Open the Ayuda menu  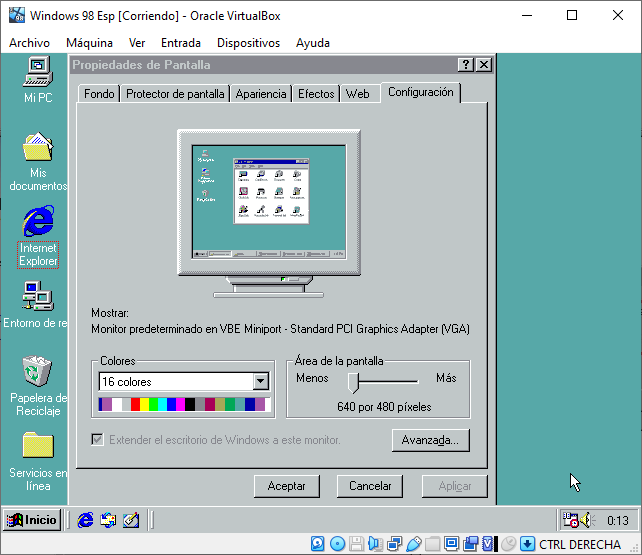(313, 43)
